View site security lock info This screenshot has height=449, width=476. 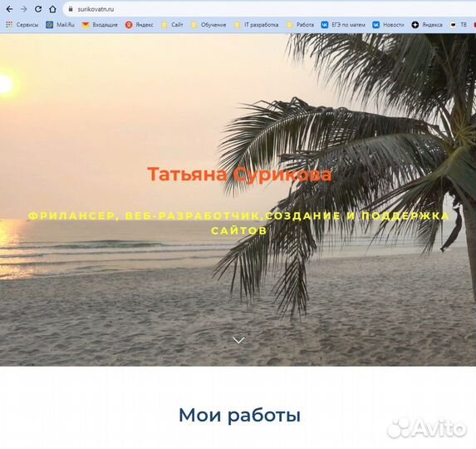click(71, 9)
